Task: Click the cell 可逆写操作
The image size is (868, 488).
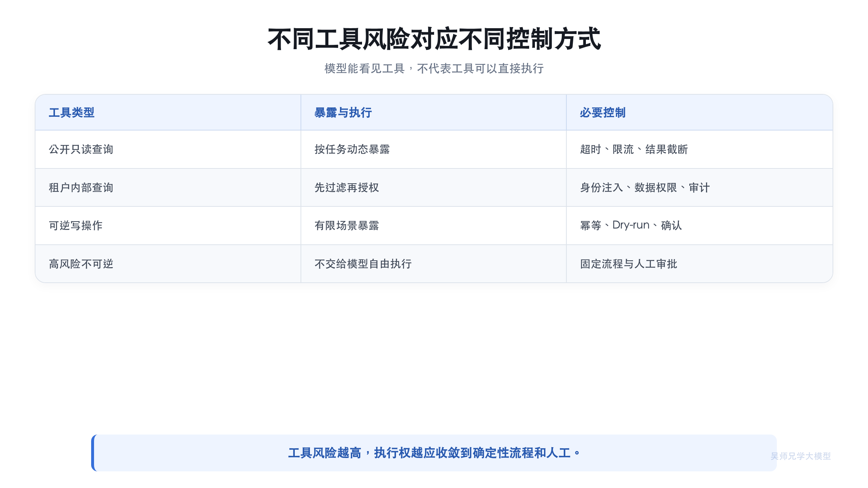Action: click(x=168, y=226)
